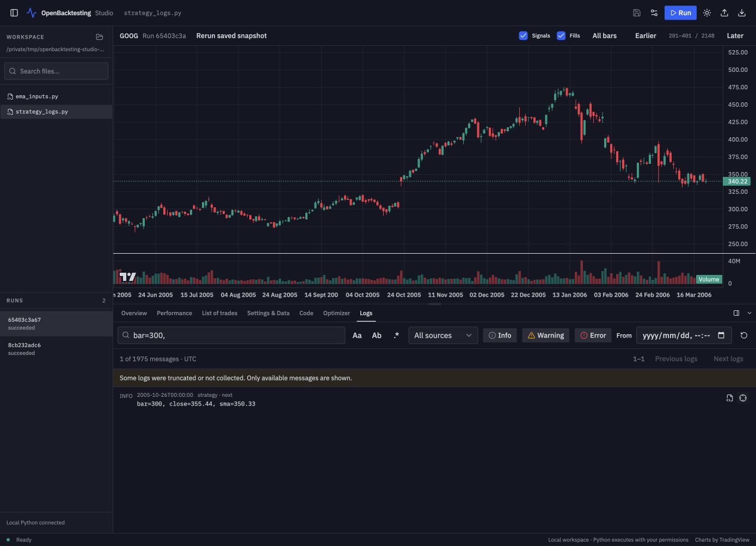Open run settings sliders icon
The height and width of the screenshot is (546, 756).
pos(654,13)
